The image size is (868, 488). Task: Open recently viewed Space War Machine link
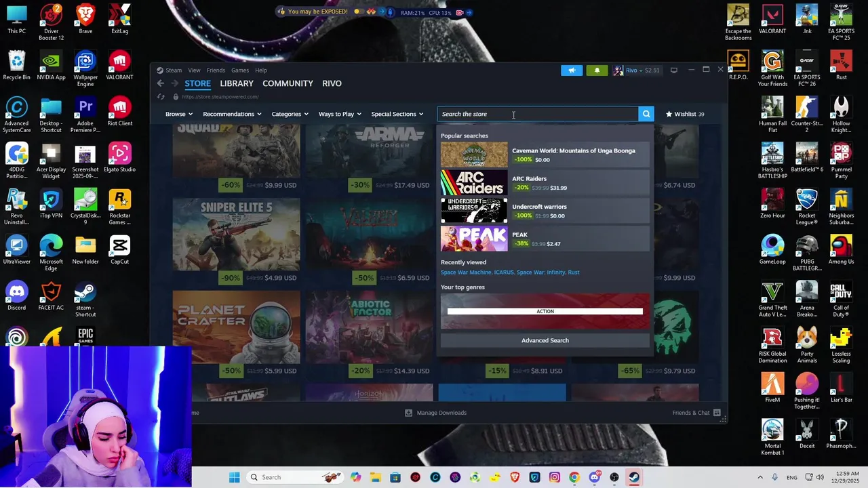click(466, 272)
